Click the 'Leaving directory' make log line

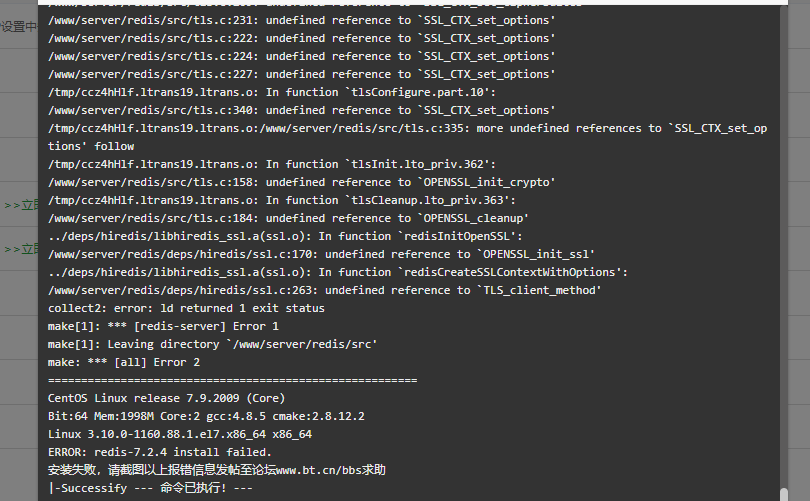coord(212,345)
